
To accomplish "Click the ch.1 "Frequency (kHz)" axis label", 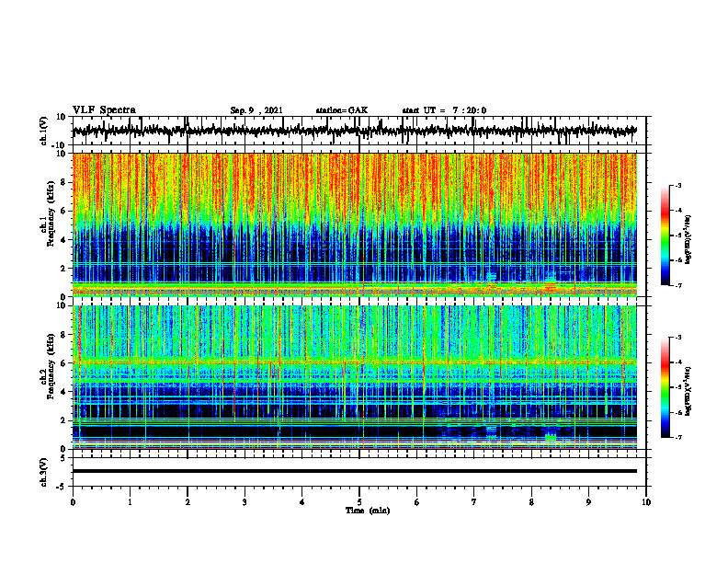I will [51, 214].
